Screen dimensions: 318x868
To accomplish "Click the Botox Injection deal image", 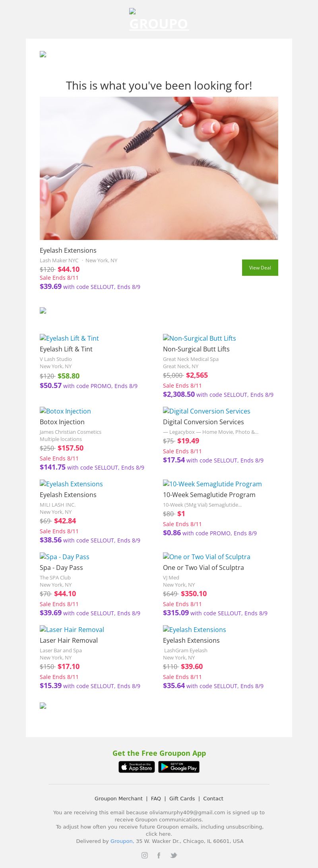I will (x=65, y=411).
